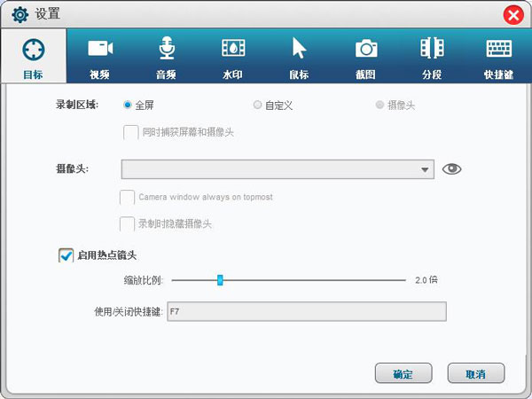
Task: Click the eye icon to preview camera
Action: (451, 169)
